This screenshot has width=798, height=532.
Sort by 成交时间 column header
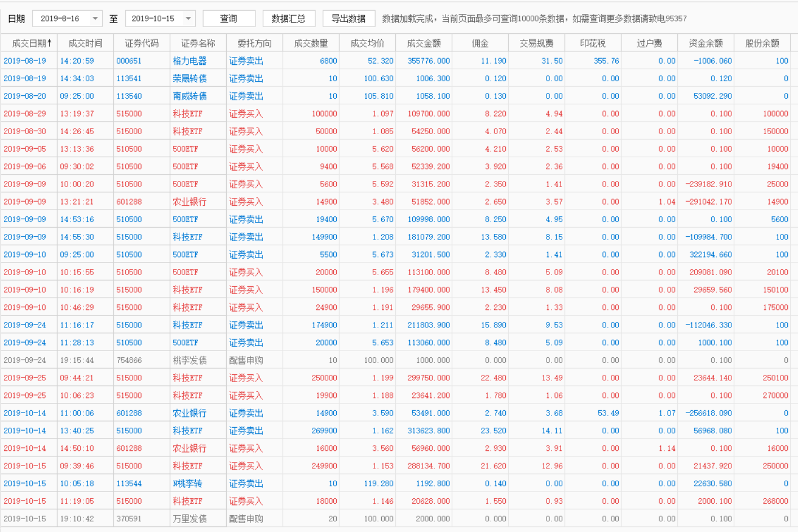pos(85,43)
